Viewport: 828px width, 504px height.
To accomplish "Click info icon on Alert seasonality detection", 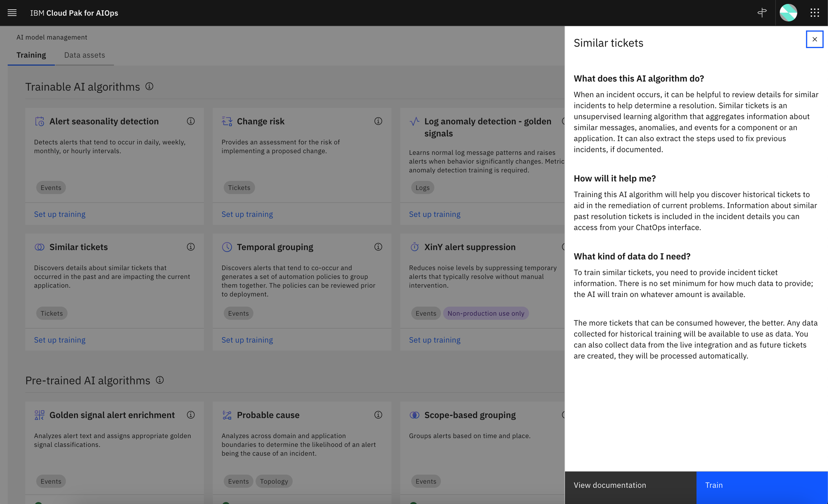I will click(190, 121).
